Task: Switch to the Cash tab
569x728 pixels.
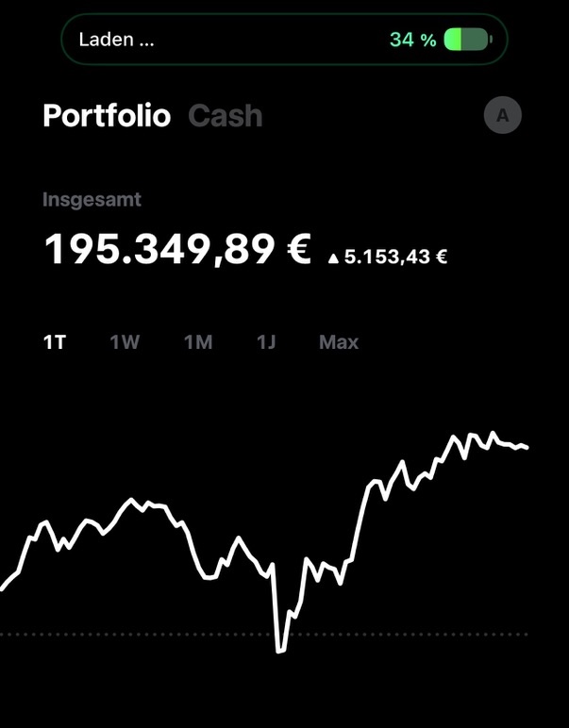Action: pos(226,116)
